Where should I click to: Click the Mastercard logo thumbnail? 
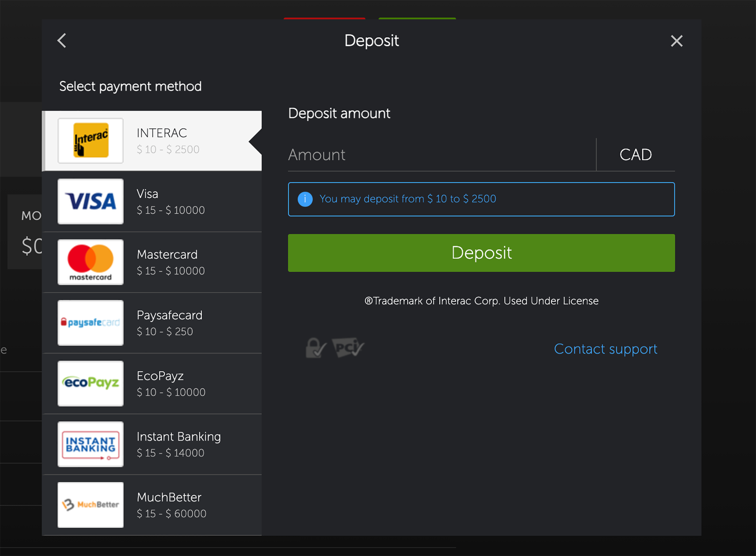point(91,262)
